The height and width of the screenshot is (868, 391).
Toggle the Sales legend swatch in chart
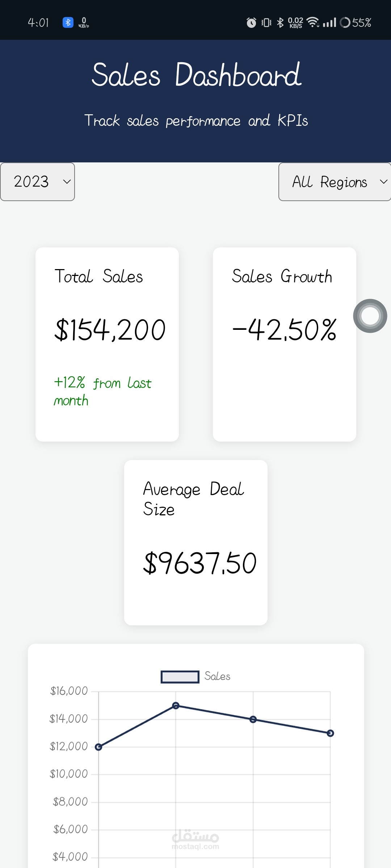click(x=180, y=677)
